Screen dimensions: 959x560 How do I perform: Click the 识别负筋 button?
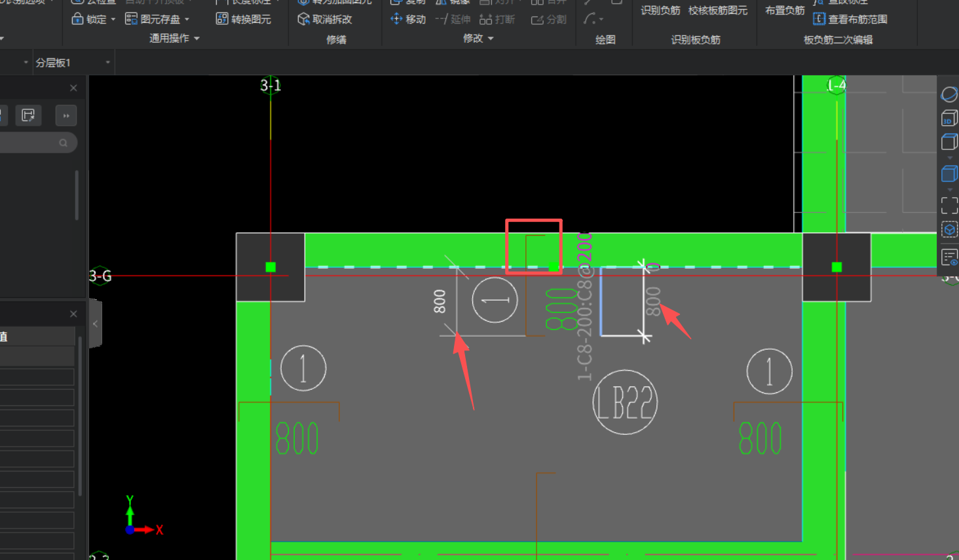[x=660, y=10]
